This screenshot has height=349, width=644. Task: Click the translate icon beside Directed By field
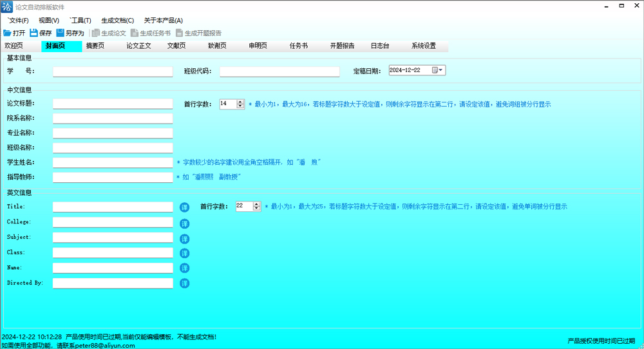[x=184, y=283]
